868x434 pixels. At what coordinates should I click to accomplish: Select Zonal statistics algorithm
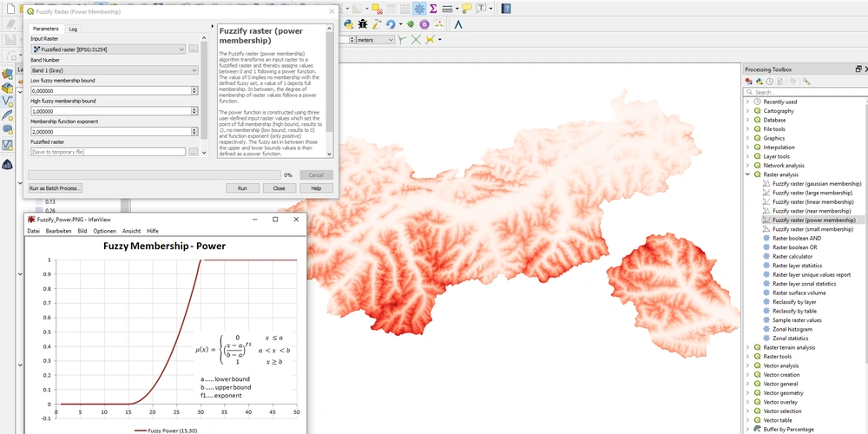791,339
